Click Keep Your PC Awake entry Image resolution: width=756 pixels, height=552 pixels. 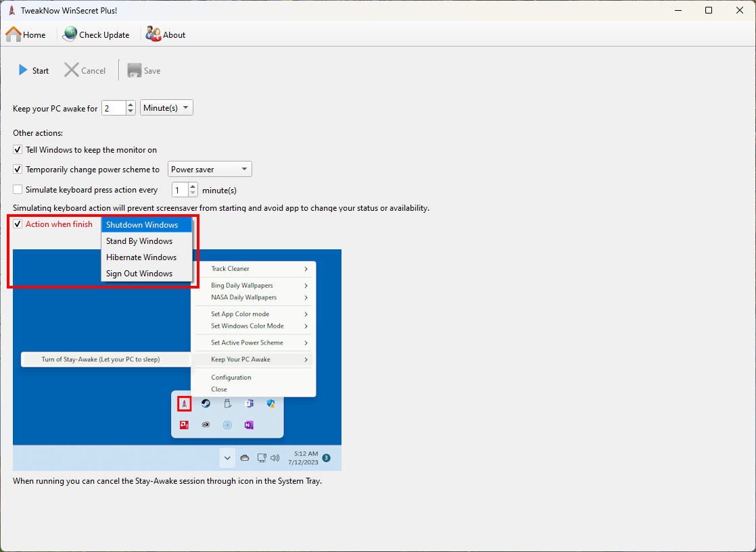(241, 359)
